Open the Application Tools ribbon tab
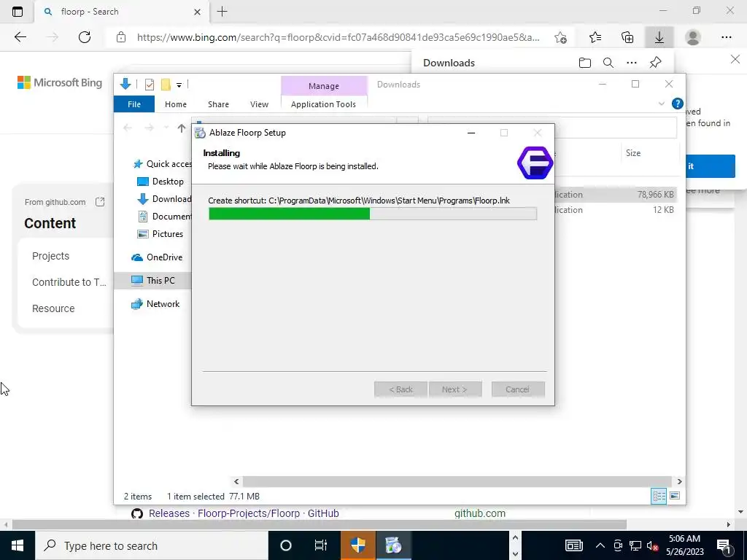 point(323,104)
